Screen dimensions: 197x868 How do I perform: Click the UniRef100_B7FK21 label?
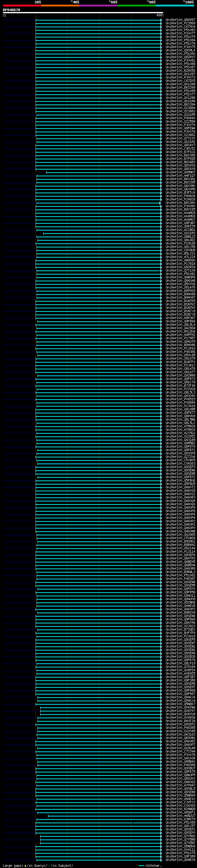[x=180, y=152]
